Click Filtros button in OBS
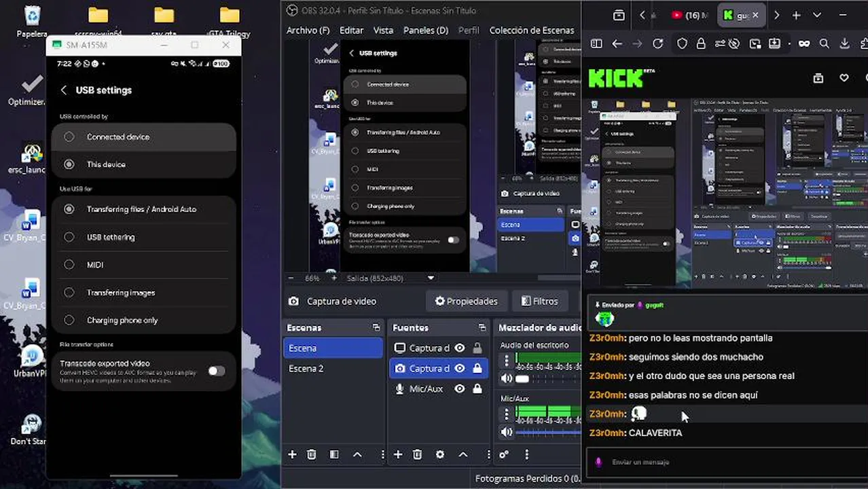This screenshot has height=489, width=868. [540, 301]
